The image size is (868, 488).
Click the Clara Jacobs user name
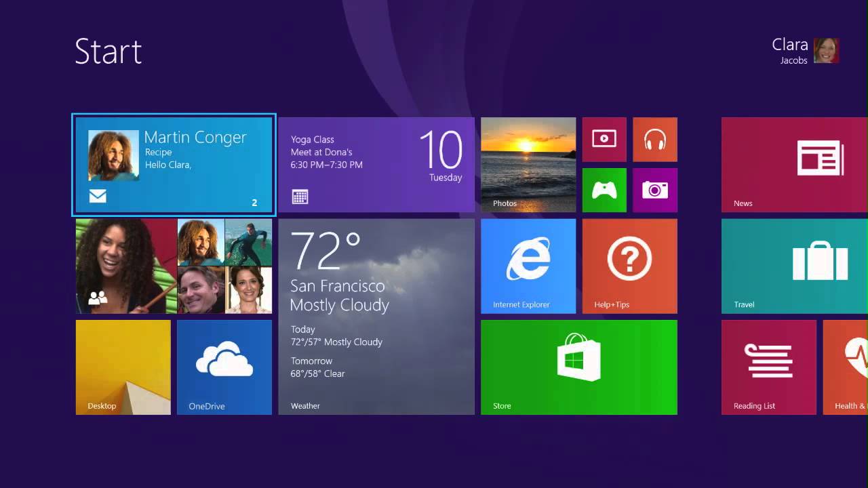790,51
